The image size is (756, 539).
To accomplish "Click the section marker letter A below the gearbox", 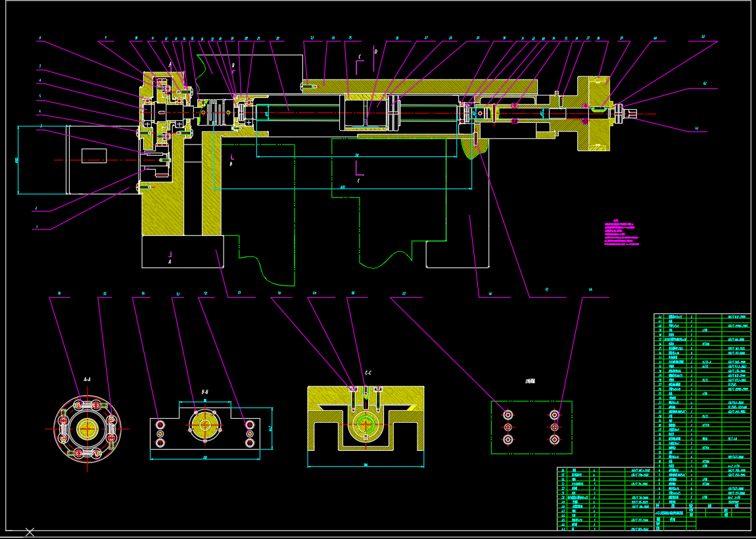I will pos(170,261).
